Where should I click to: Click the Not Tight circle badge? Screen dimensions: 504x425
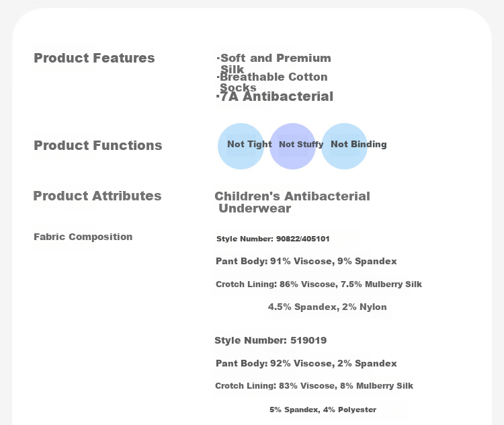coord(241,146)
